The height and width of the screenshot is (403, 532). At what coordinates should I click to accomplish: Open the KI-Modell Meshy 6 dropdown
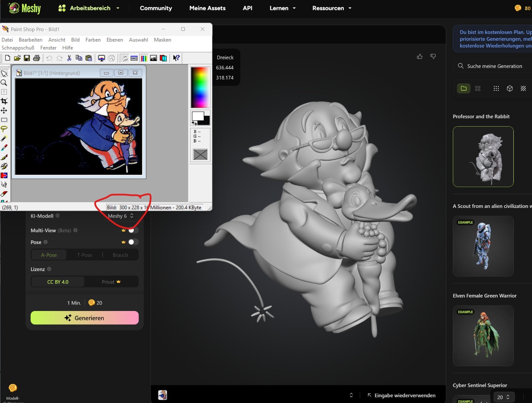coord(120,216)
